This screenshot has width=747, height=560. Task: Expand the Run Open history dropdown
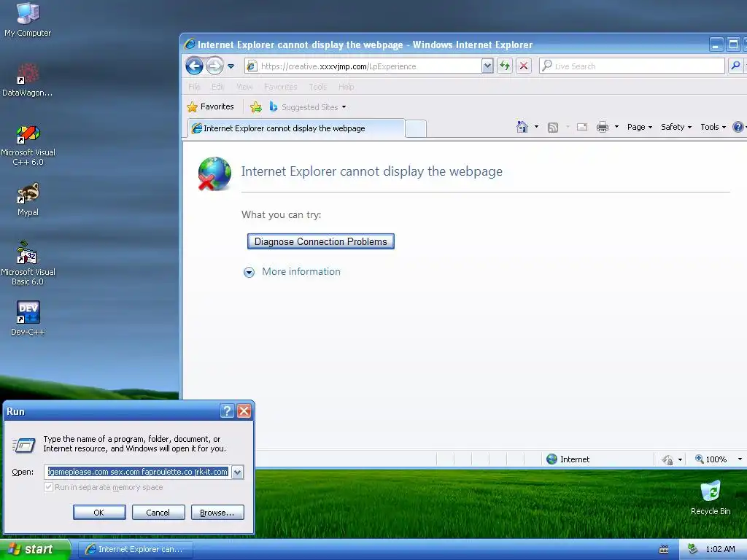click(237, 472)
